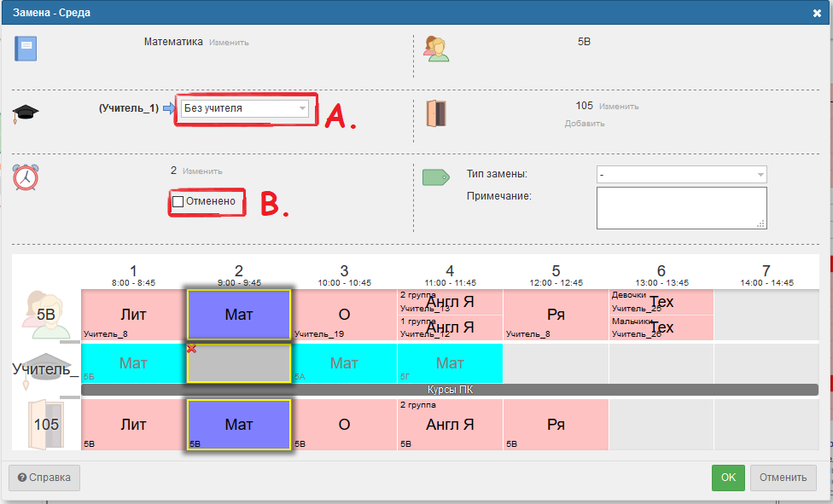Enable the Отменено checkbox
Image resolution: width=833 pixels, height=504 pixels.
coord(178,201)
